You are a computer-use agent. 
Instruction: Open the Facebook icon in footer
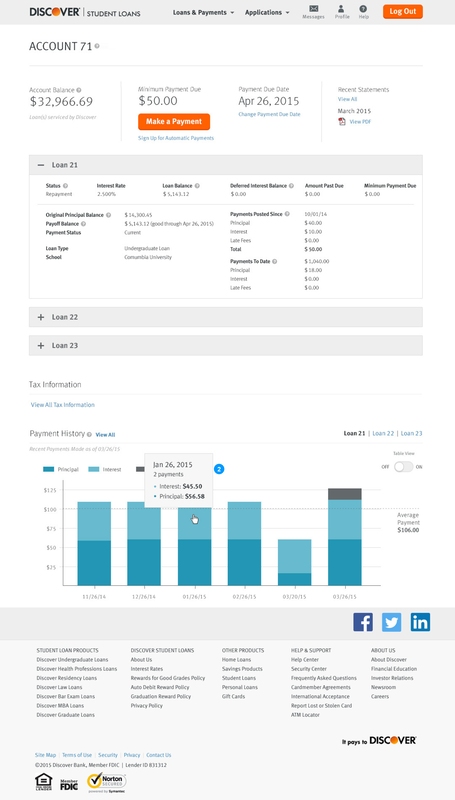tap(363, 622)
